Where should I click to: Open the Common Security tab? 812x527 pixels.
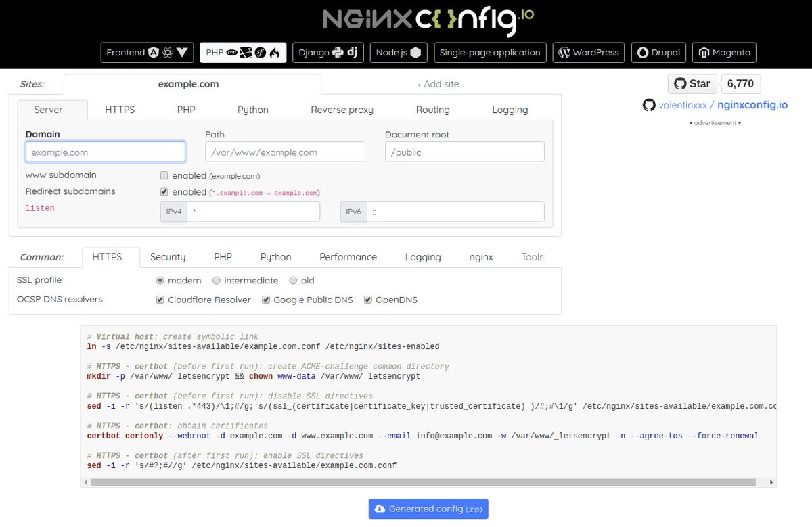pos(168,257)
